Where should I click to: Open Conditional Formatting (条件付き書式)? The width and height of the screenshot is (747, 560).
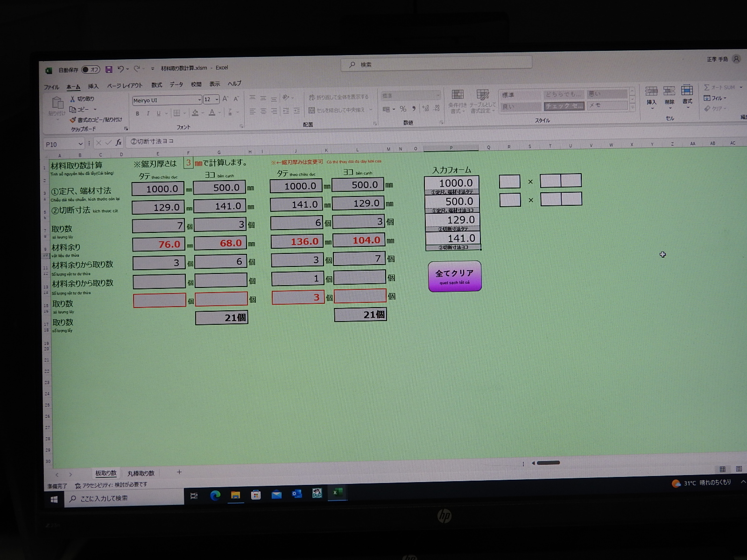tap(458, 101)
